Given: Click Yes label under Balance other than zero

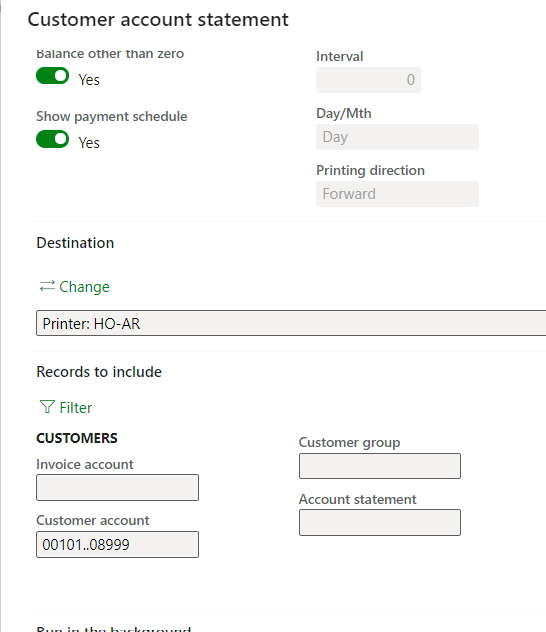Looking at the screenshot, I should click(89, 80).
